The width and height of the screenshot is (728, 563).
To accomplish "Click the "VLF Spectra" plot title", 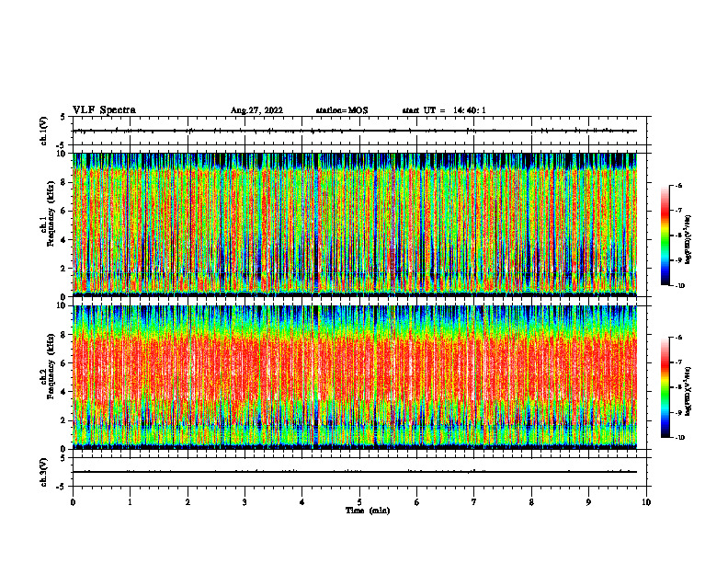I will [104, 110].
